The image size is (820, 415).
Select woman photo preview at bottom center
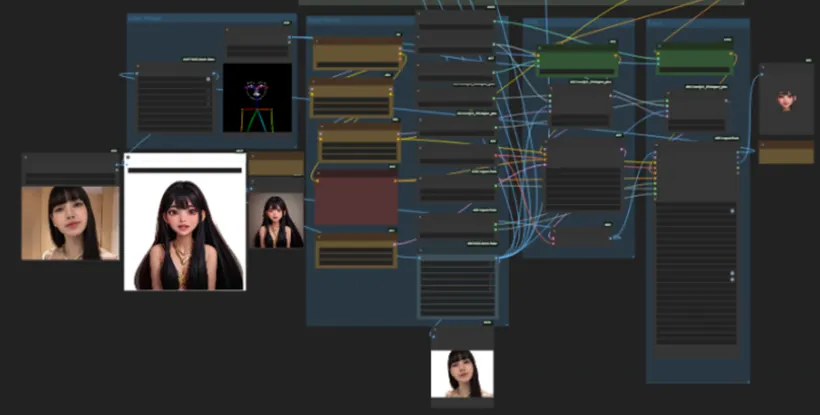click(462, 373)
